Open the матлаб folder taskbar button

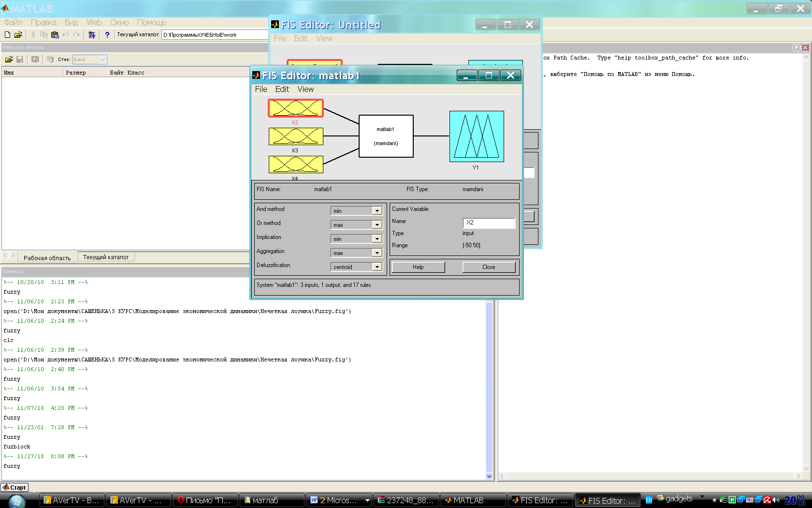273,500
